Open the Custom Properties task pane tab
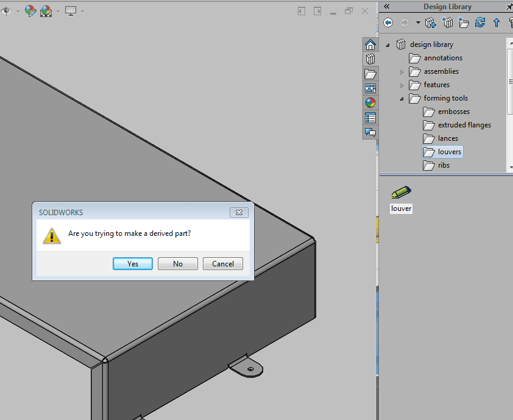Screen dimensions: 513x420 coord(370,118)
